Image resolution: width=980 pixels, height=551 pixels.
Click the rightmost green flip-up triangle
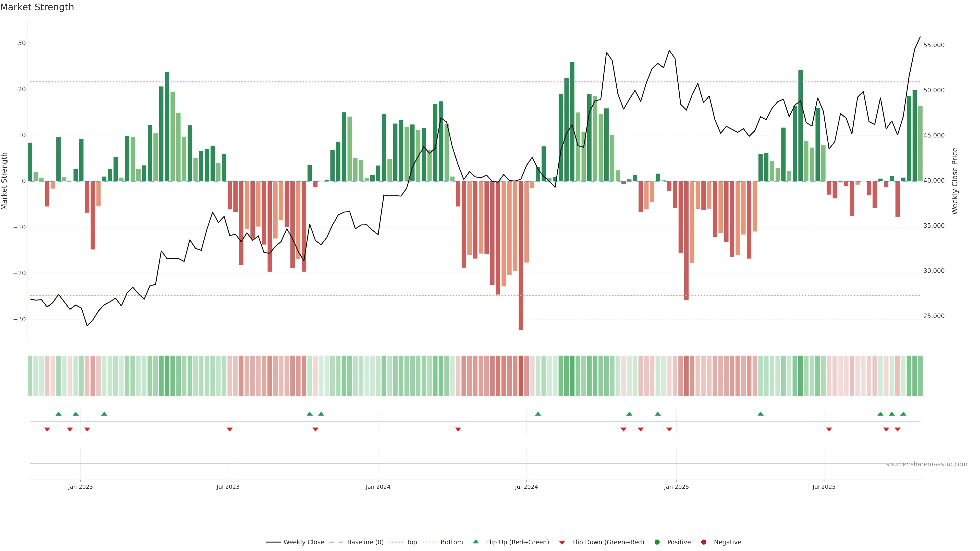(903, 414)
